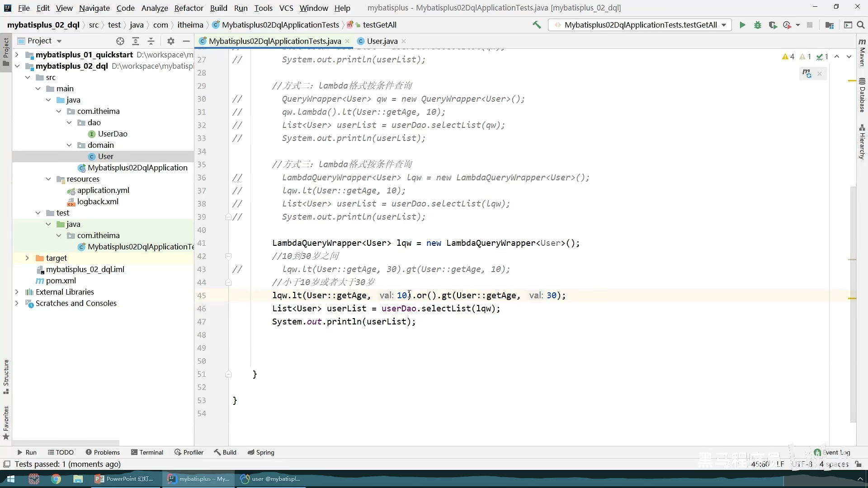This screenshot has width=868, height=488.
Task: Click the Debug bug icon
Action: tap(758, 25)
